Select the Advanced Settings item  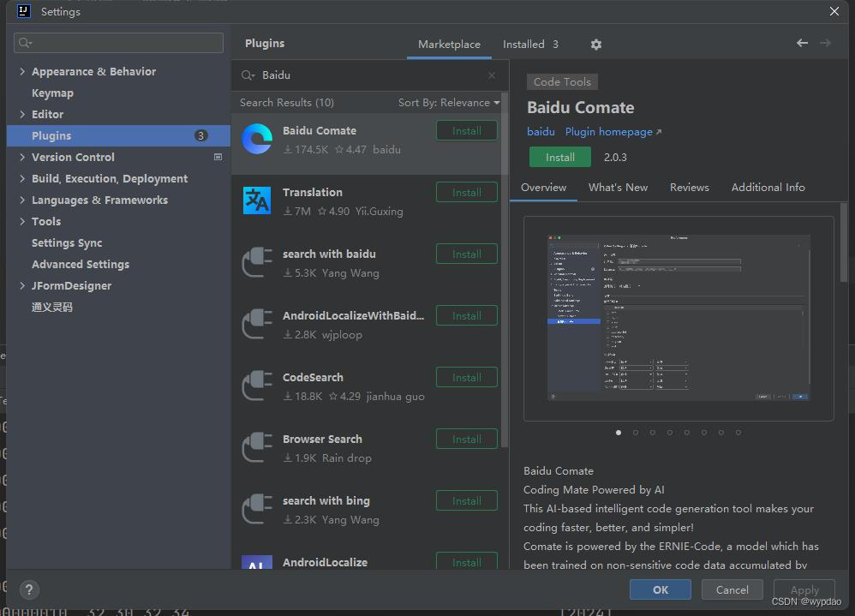click(x=118, y=265)
